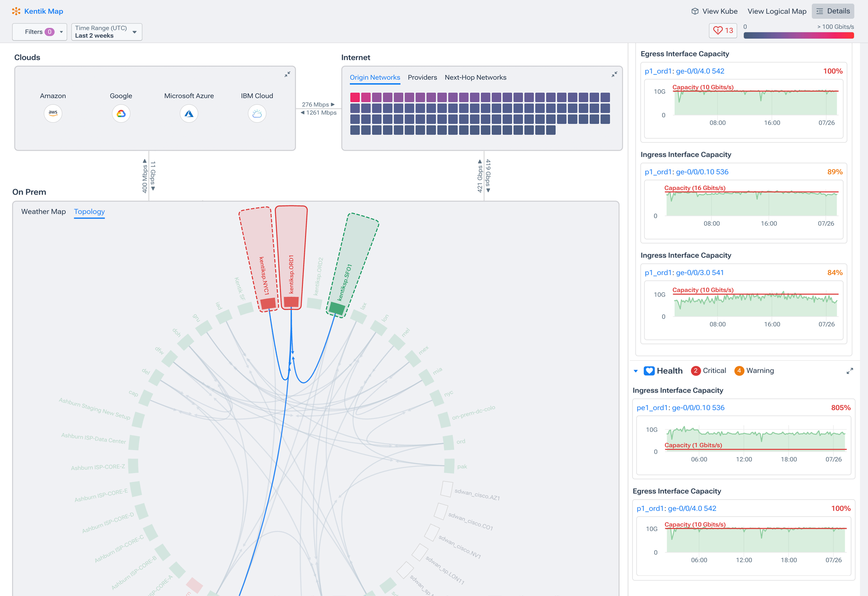
Task: Click the Amazon AWS cloud icon
Action: [53, 113]
